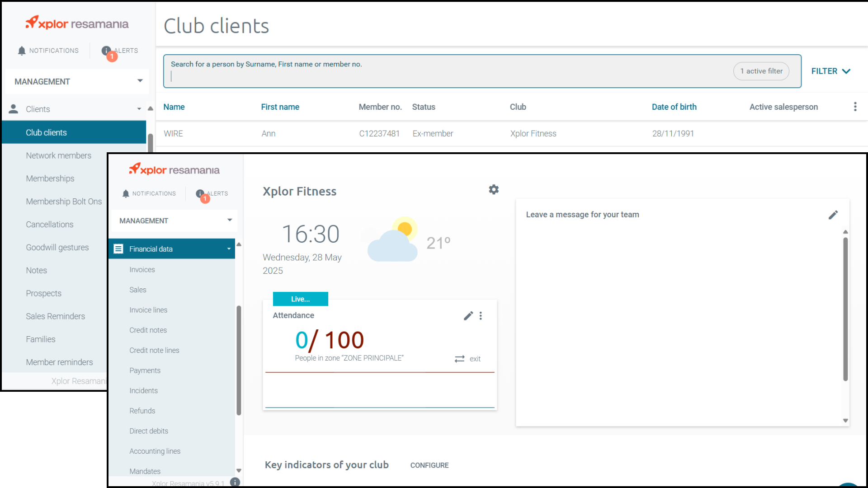Open Credit note lines menu item
This screenshot has height=488, width=868.
coord(154,351)
